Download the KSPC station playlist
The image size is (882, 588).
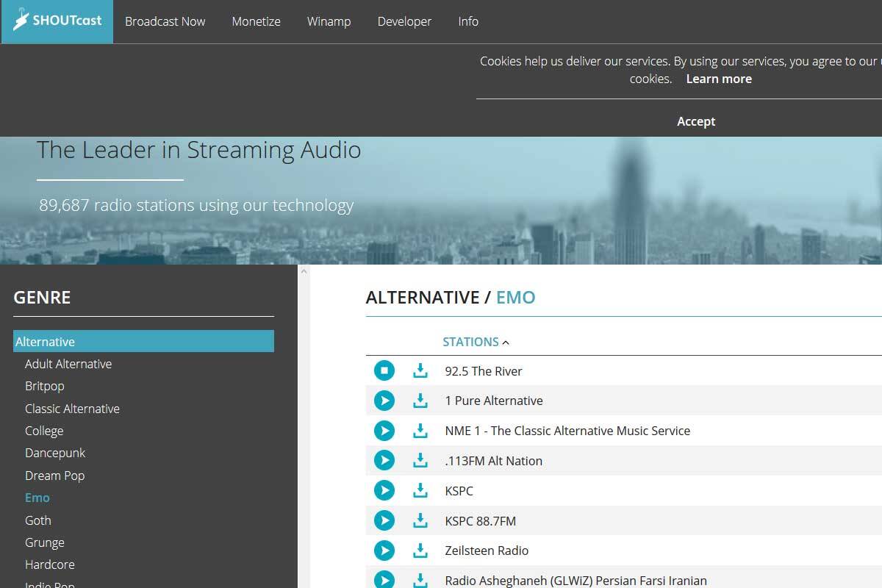(420, 490)
